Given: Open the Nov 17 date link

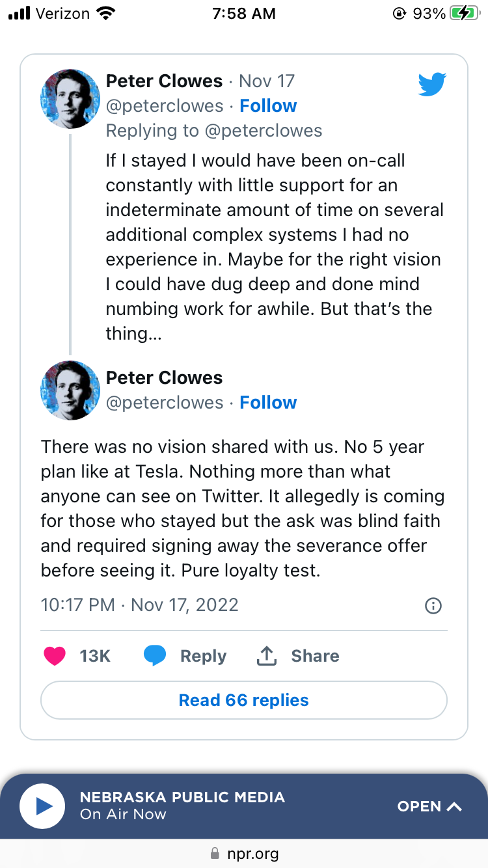Looking at the screenshot, I should [x=267, y=81].
